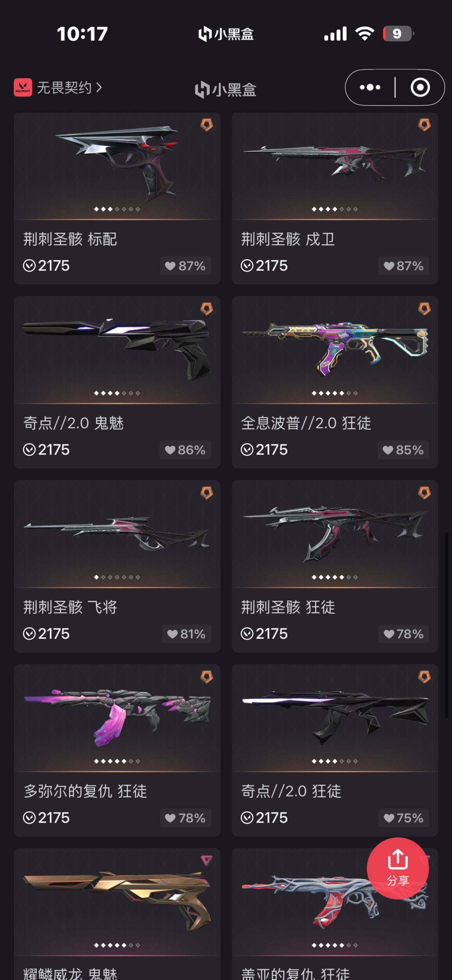The image size is (452, 980).
Task: Like 奇点//2.0 鬼魅 via the 86% heart
Action: (x=185, y=450)
